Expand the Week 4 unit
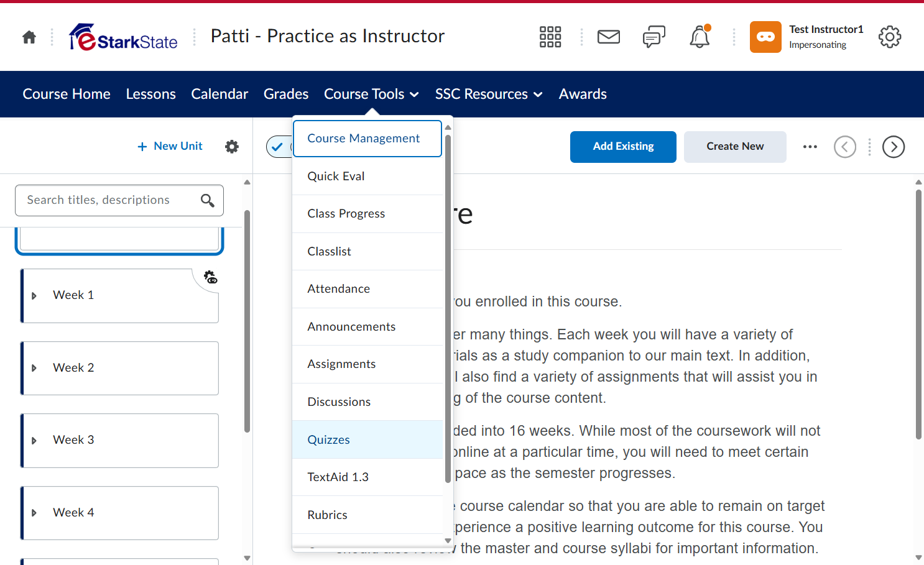The image size is (924, 565). tap(34, 513)
